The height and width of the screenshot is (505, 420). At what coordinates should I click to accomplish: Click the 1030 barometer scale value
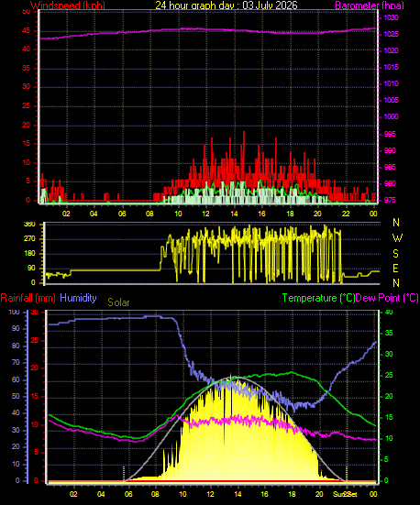[391, 17]
